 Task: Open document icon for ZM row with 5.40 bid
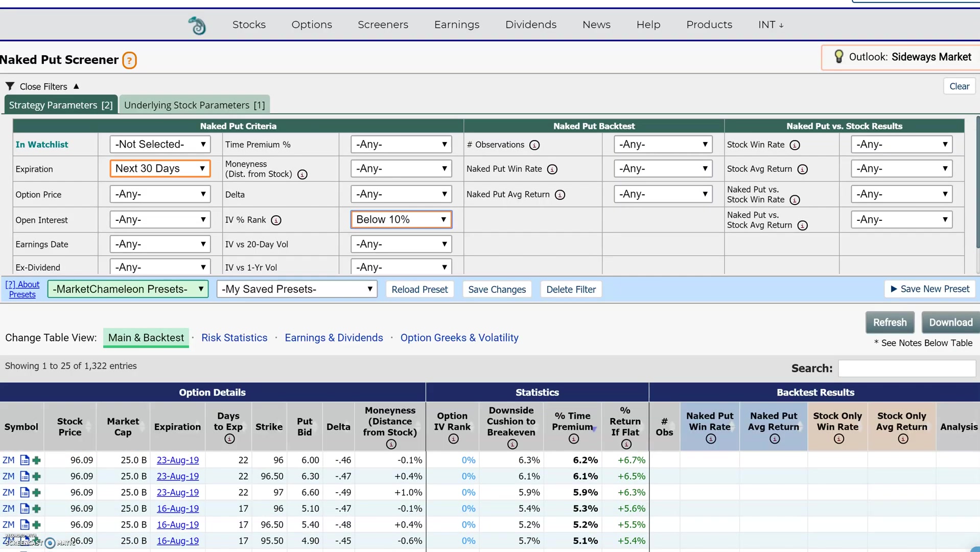point(25,525)
